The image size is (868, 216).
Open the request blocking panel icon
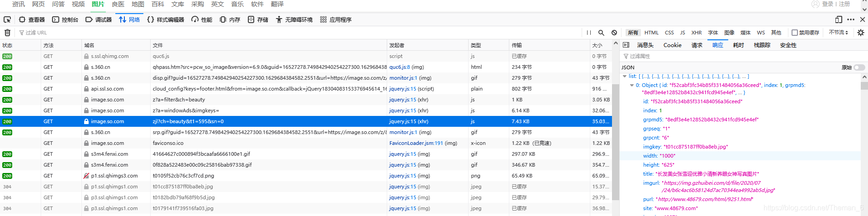[614, 33]
